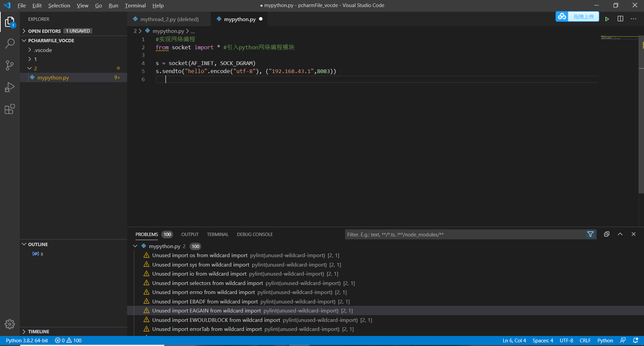Viewport: 644px width, 346px height.
Task: Click the Python file icon in breadcrumb
Action: point(147,31)
